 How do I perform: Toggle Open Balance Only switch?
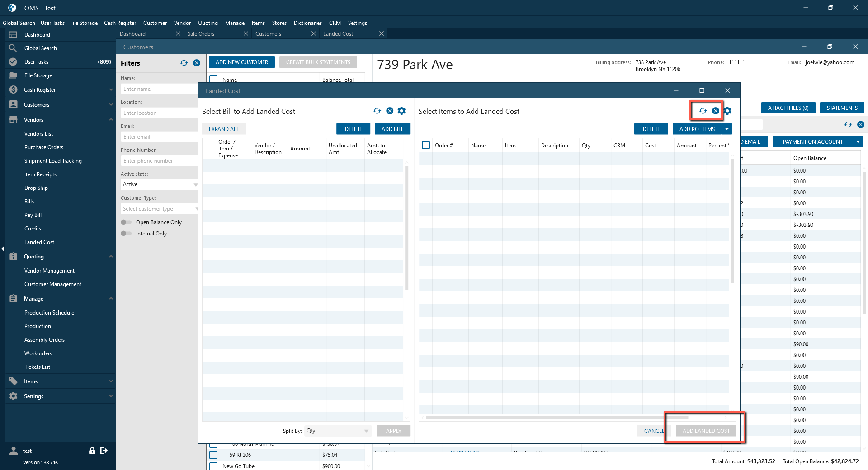126,222
